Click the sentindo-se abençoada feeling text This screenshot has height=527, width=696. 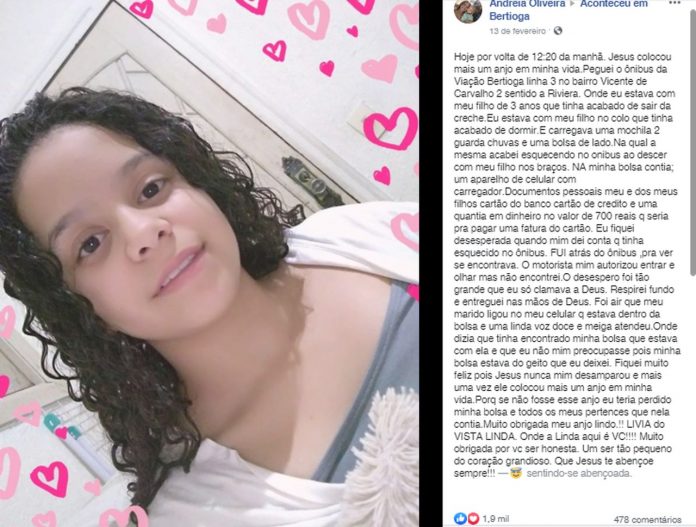(x=578, y=473)
